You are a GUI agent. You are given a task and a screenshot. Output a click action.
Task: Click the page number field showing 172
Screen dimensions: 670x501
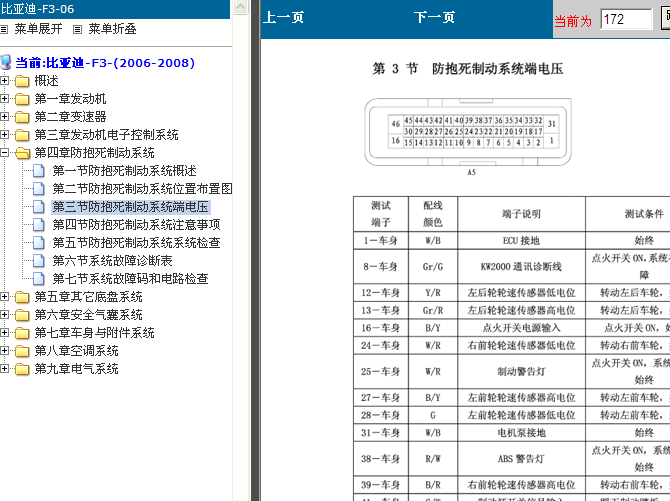coord(626,19)
